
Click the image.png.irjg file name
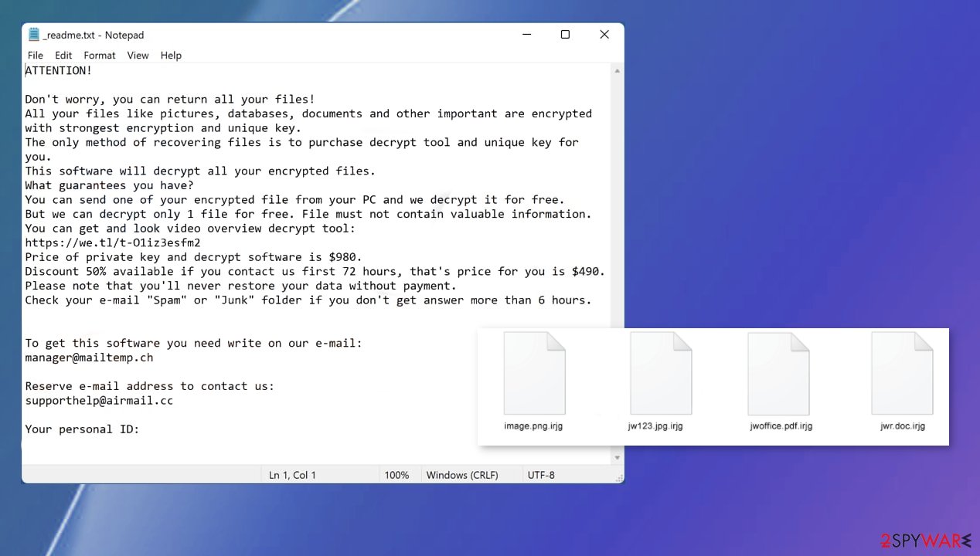coord(533,425)
